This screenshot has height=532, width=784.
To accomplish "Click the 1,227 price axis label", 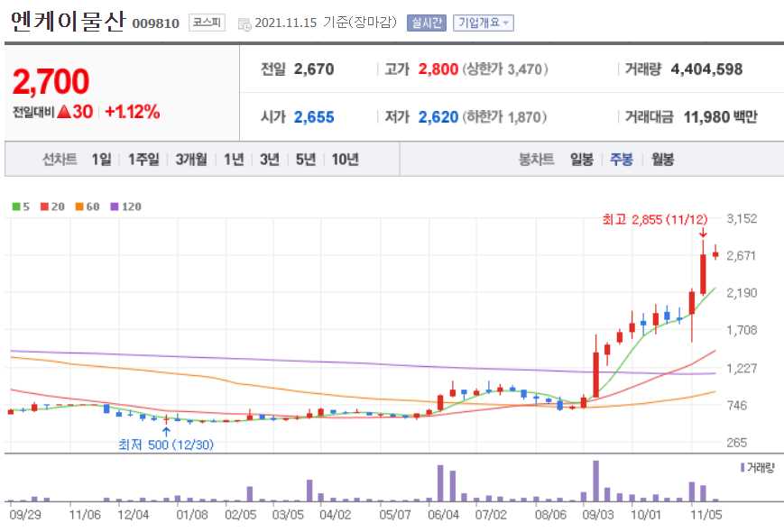I will point(742,368).
